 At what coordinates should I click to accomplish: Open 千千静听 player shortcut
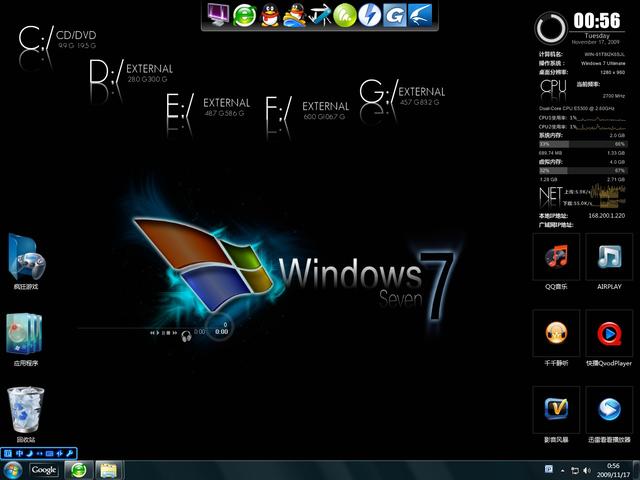coord(556,334)
